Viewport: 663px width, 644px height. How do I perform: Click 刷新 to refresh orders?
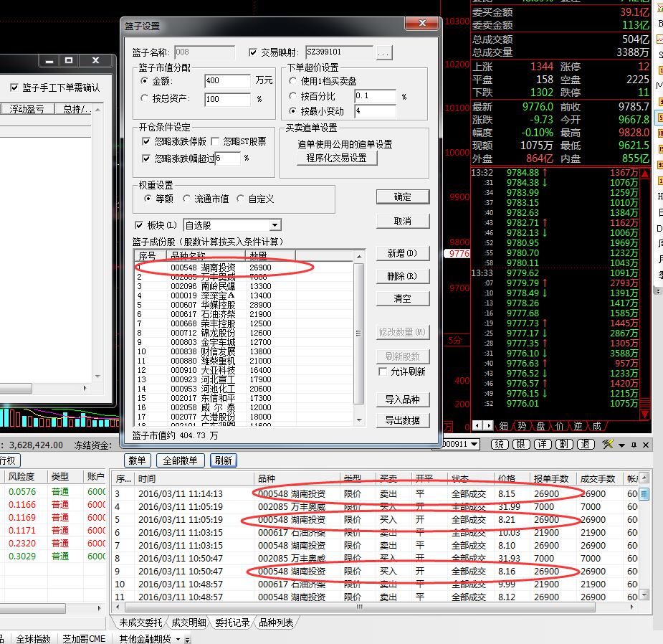[223, 460]
